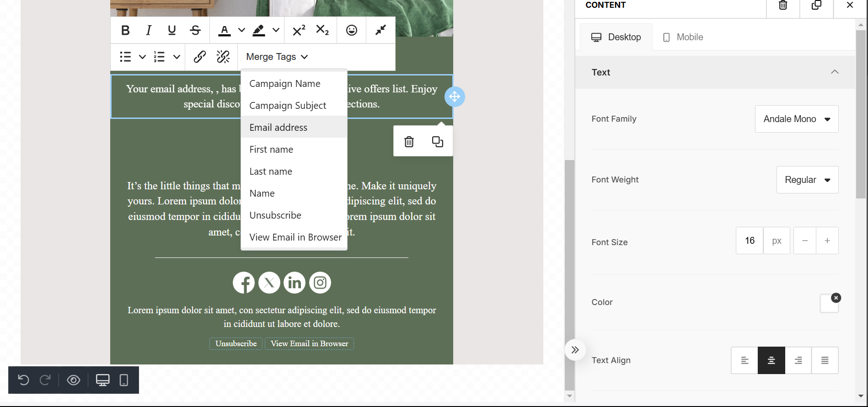868x407 pixels.
Task: Open preview with the eye icon
Action: (73, 380)
